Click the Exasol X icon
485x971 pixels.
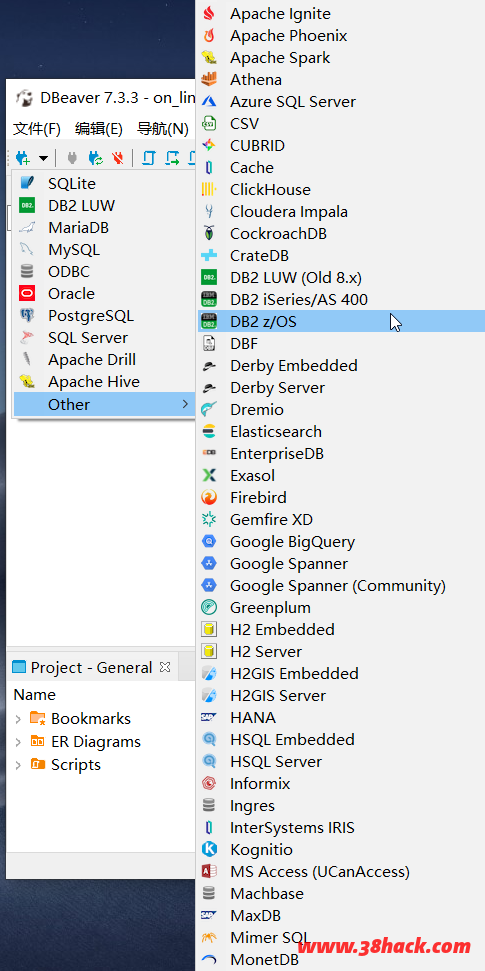pos(209,476)
